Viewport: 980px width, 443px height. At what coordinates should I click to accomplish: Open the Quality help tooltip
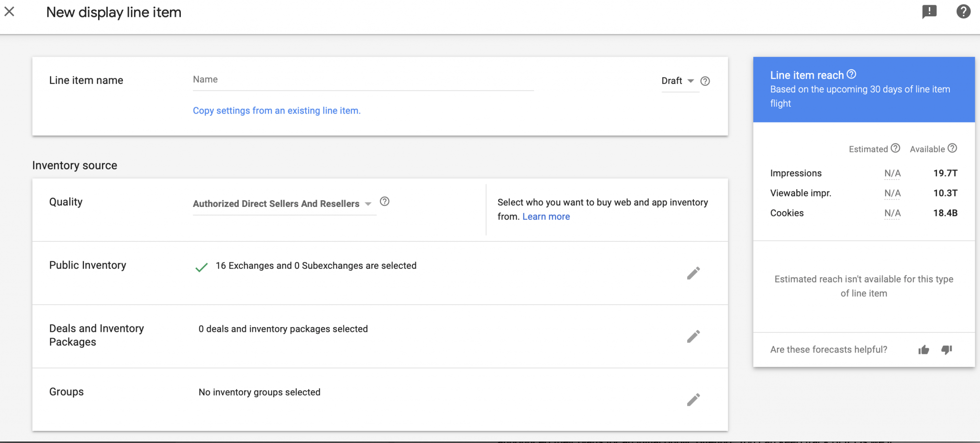385,202
